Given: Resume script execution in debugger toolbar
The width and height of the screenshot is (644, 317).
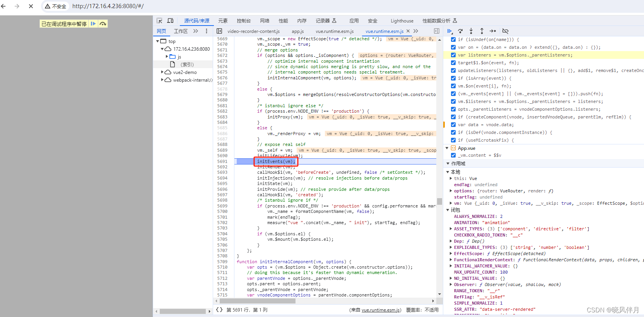Looking at the screenshot, I should [x=449, y=31].
